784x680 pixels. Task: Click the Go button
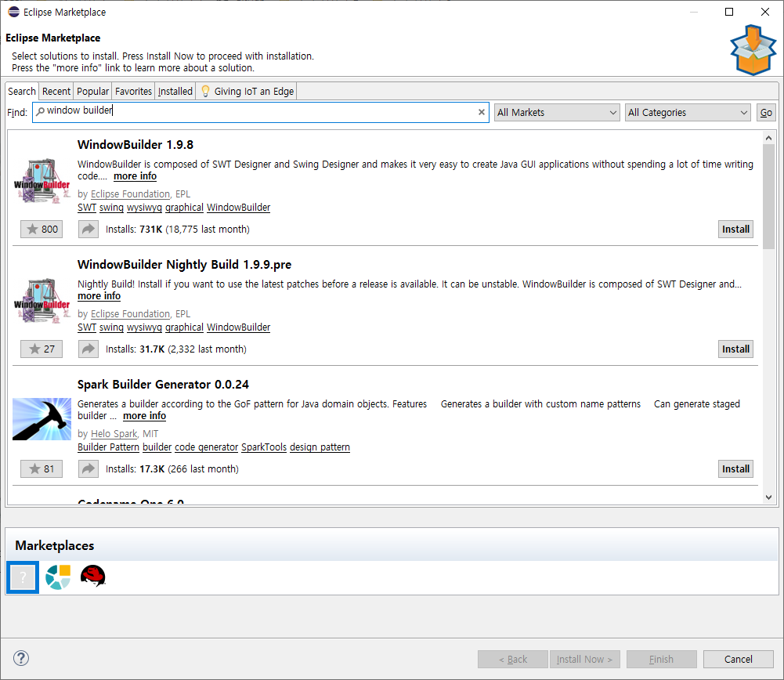coord(766,113)
